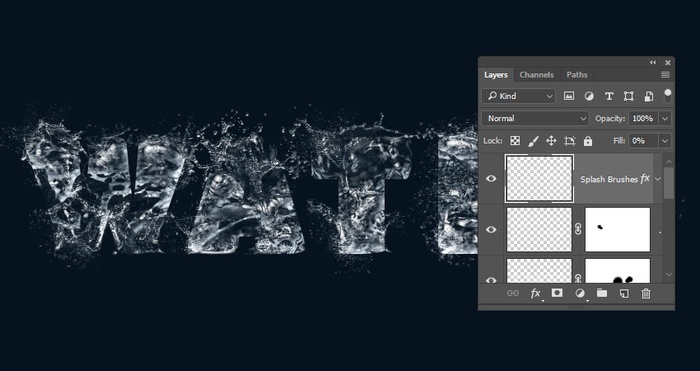Click the Delete layer trash icon
Image resolution: width=700 pixels, height=371 pixels.
pyautogui.click(x=646, y=293)
